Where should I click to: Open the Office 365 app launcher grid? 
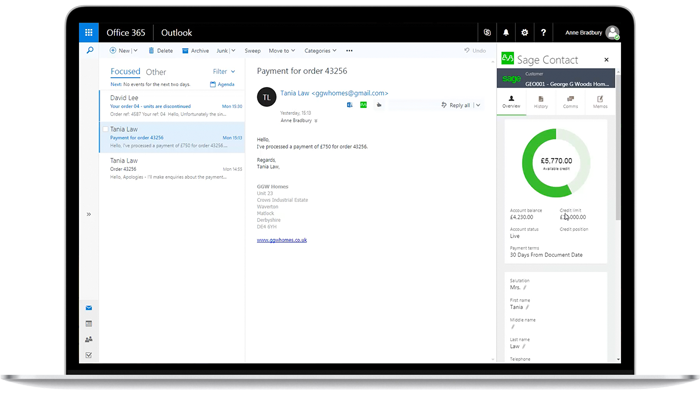(x=89, y=33)
